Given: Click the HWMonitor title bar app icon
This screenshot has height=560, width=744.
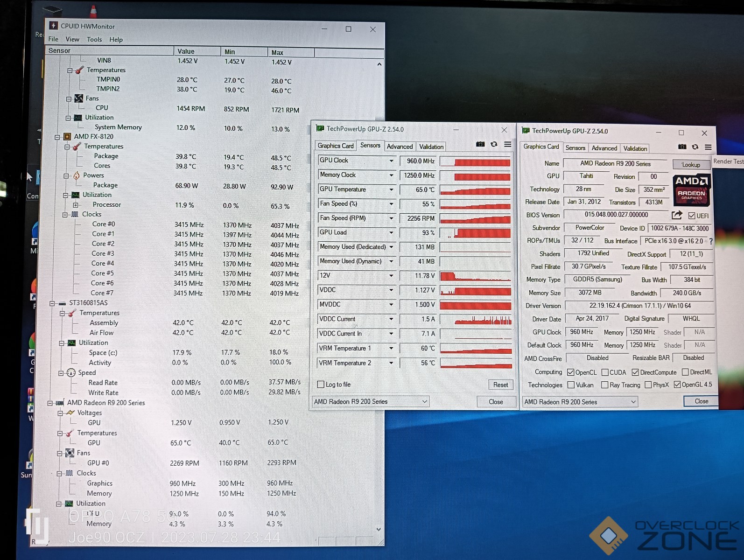Looking at the screenshot, I should pyautogui.click(x=54, y=26).
